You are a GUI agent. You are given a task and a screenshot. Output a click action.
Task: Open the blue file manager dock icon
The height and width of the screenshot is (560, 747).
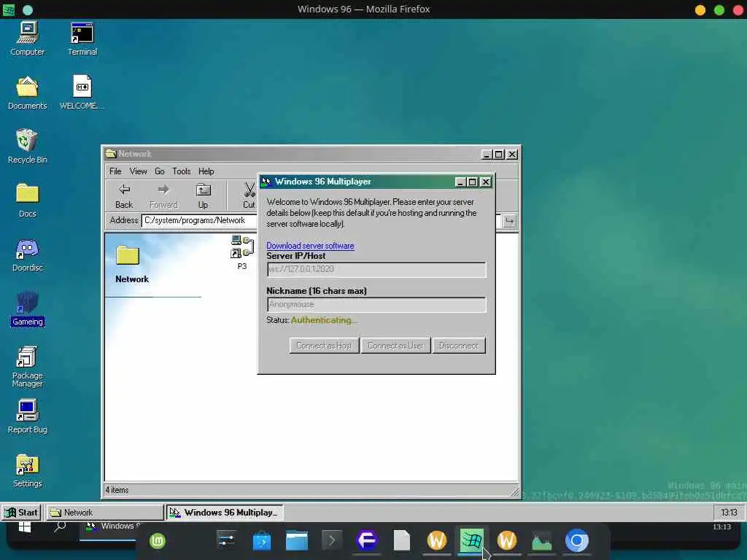click(297, 541)
